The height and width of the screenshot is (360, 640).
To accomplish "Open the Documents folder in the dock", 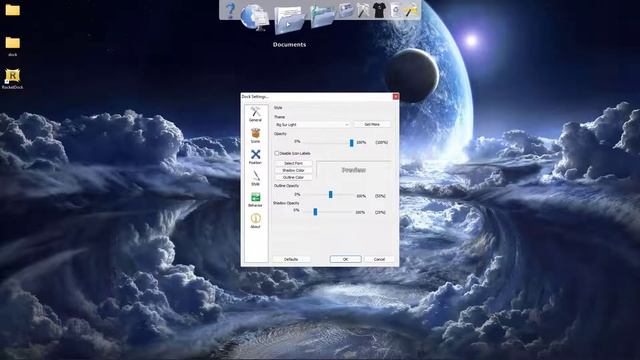I will click(289, 20).
